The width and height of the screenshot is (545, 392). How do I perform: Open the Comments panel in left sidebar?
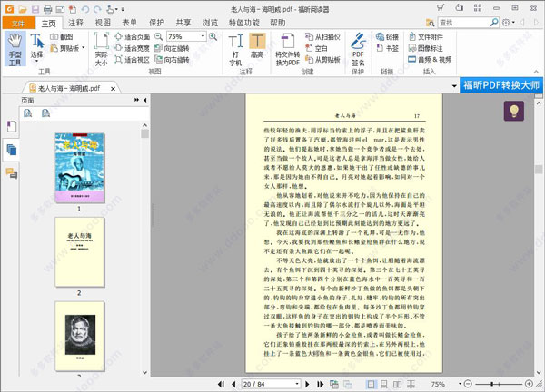12,173
